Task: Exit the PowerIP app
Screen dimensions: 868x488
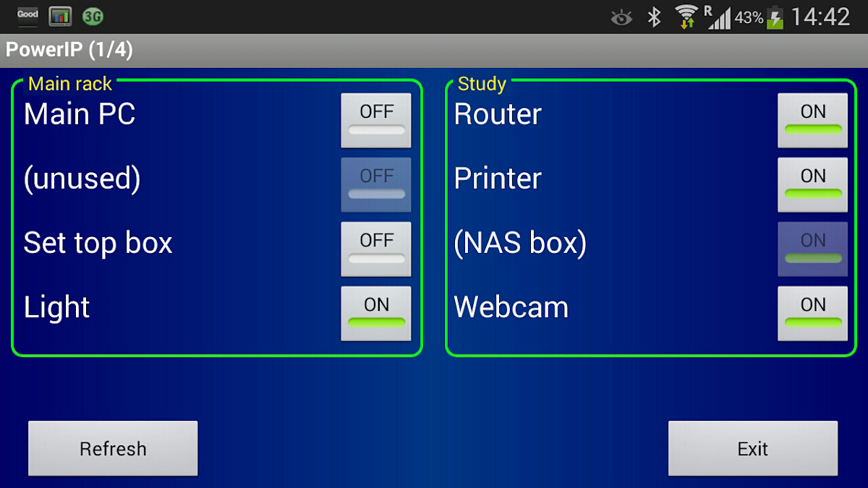Action: coord(752,448)
